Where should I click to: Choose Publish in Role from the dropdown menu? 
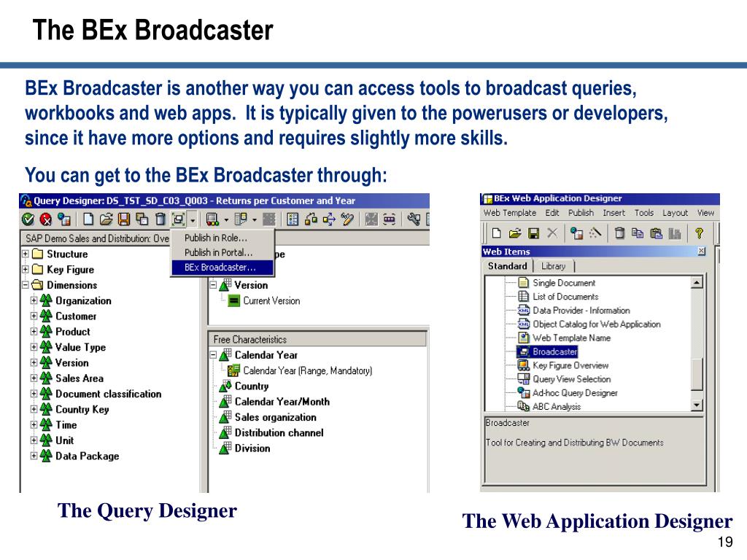pos(222,238)
